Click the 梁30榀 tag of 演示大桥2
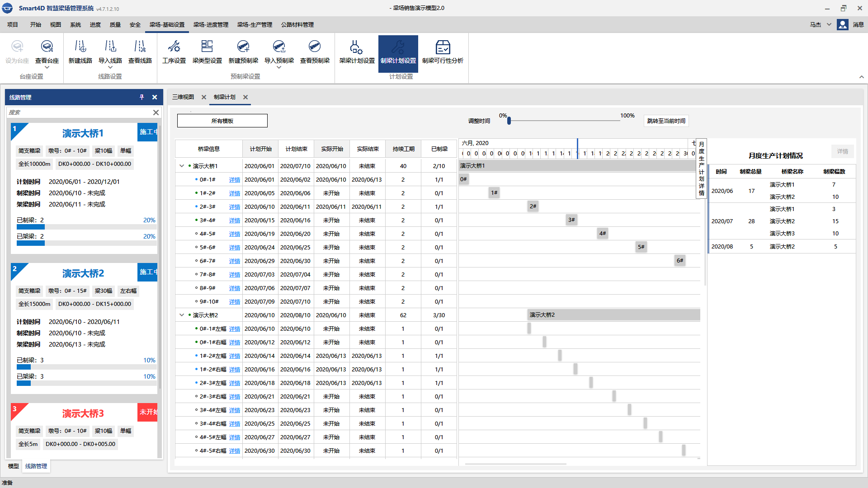Image resolution: width=868 pixels, height=488 pixels. (x=104, y=291)
